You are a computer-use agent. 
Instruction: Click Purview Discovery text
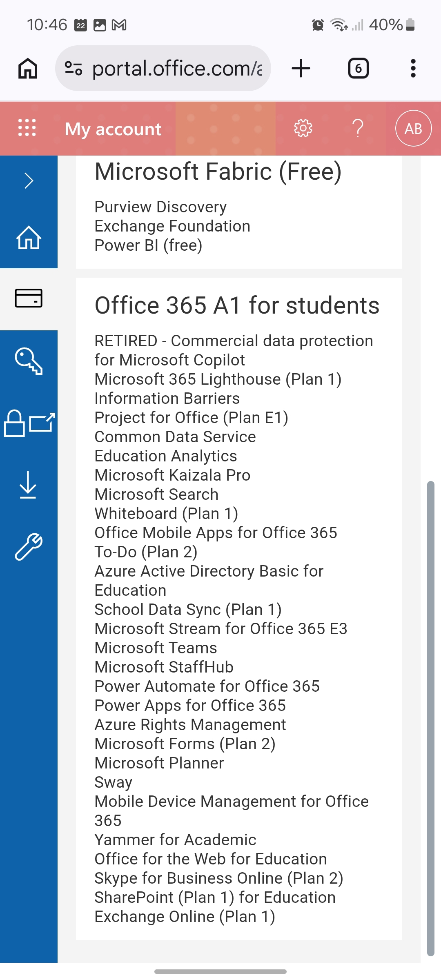160,207
